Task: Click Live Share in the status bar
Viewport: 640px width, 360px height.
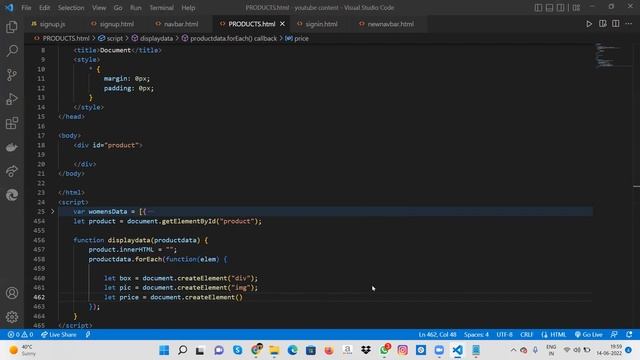Action: tap(58, 335)
